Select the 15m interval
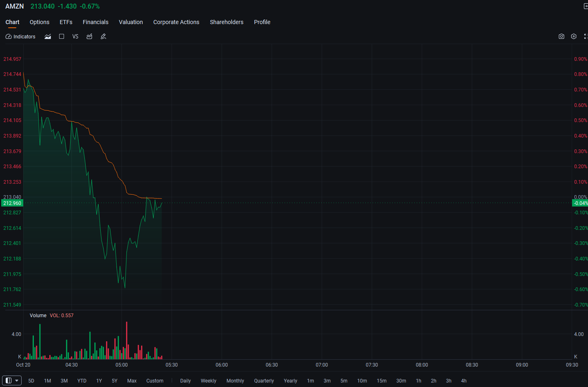Image resolution: width=588 pixels, height=387 pixels. pos(382,381)
